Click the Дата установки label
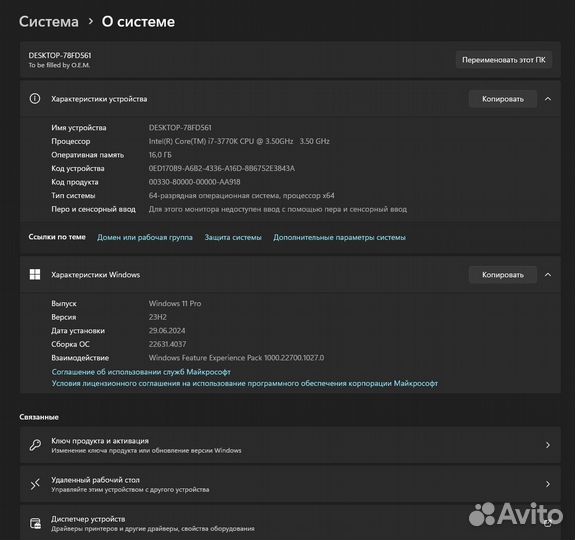 [78, 331]
